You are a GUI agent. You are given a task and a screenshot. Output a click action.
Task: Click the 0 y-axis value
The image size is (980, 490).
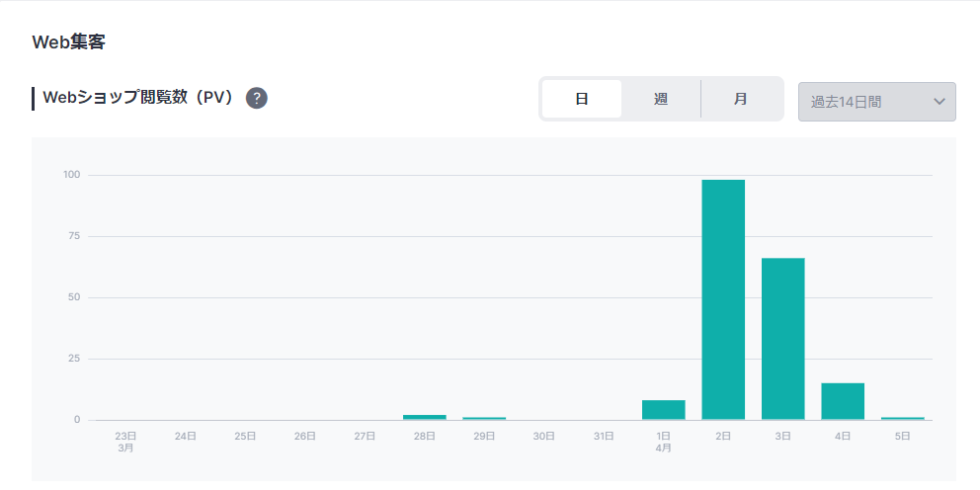pyautogui.click(x=77, y=420)
